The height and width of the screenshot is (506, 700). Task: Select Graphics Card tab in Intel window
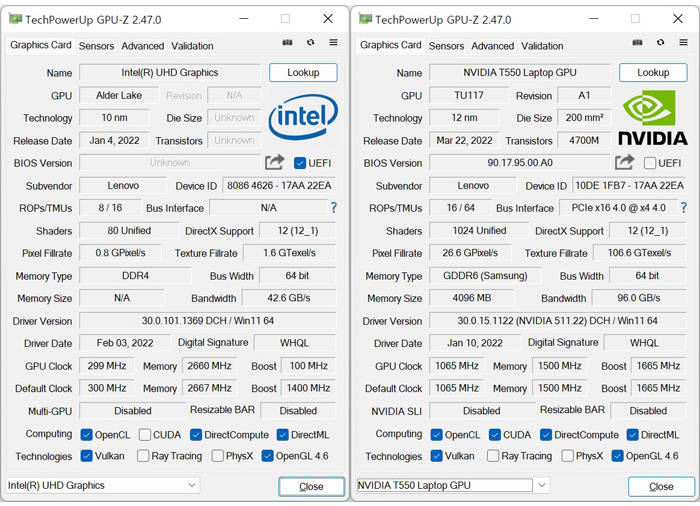[41, 45]
